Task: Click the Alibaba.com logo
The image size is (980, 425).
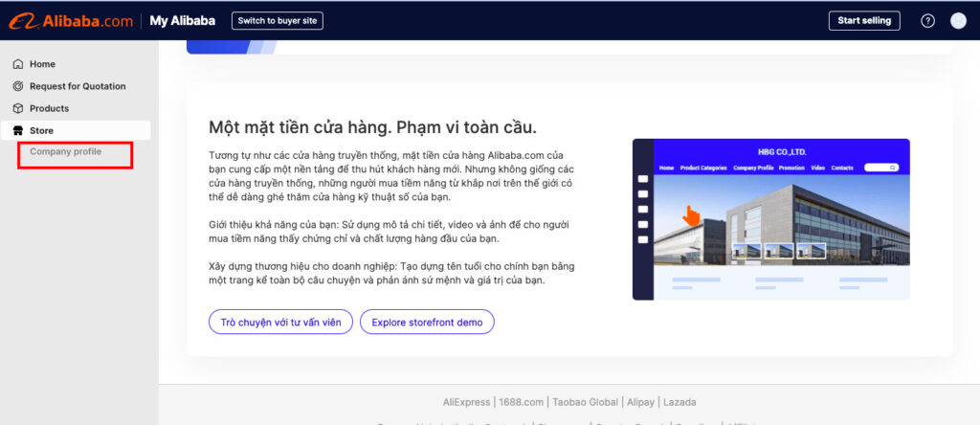Action: [71, 20]
